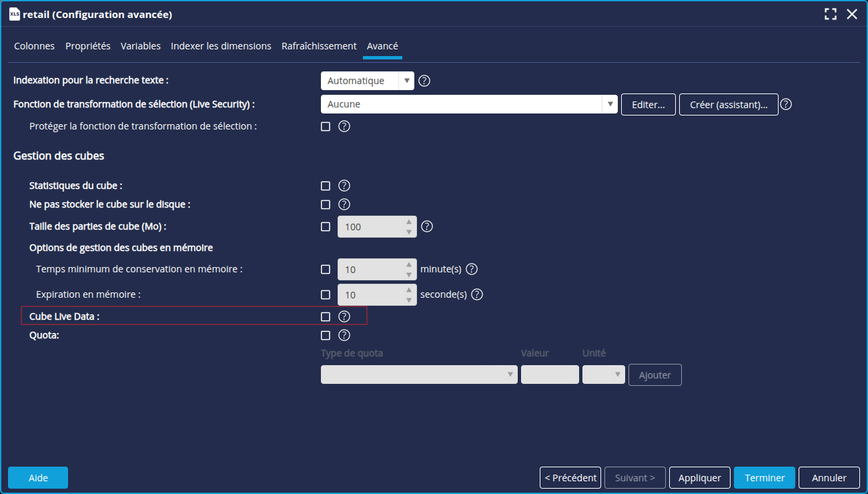Click help icon for Cube Live Data
The image size is (868, 494).
click(x=344, y=316)
